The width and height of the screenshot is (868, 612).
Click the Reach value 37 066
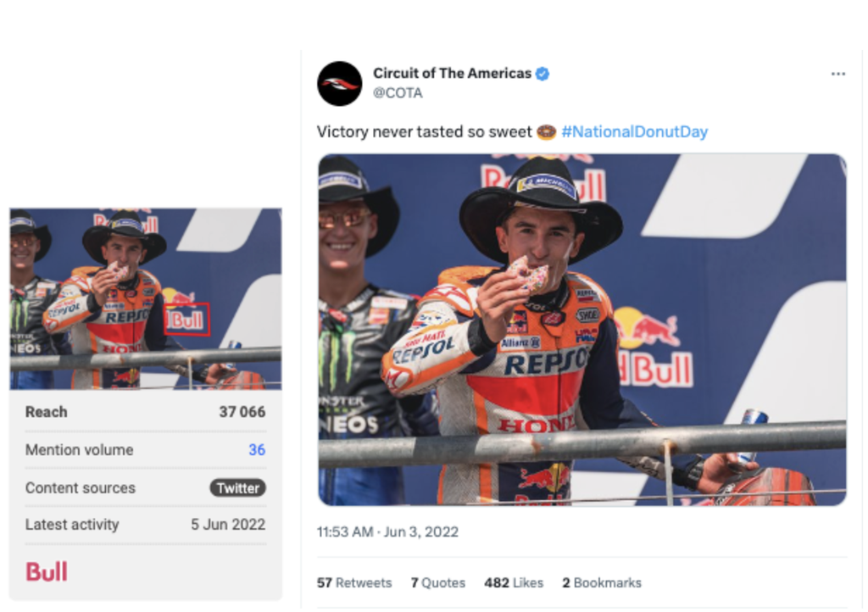click(x=242, y=412)
